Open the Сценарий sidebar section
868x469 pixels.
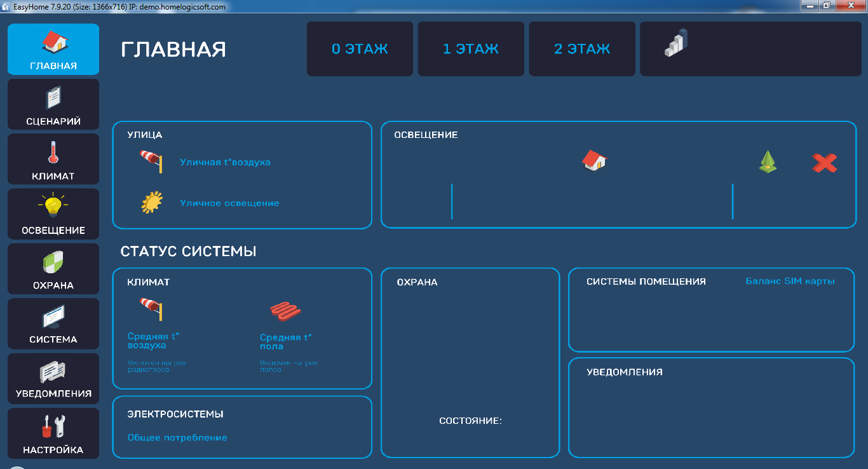(x=53, y=105)
